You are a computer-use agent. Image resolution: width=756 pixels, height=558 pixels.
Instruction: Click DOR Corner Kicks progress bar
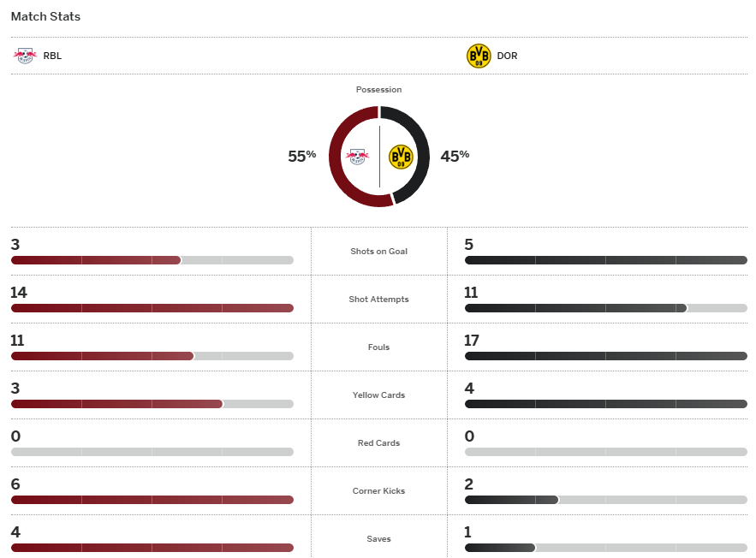[x=605, y=500]
